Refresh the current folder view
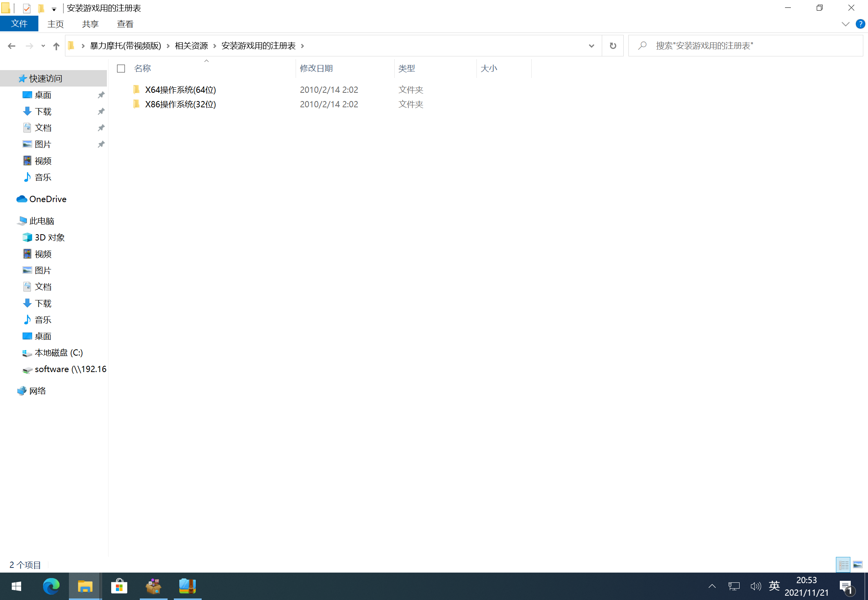The height and width of the screenshot is (600, 868). click(613, 46)
